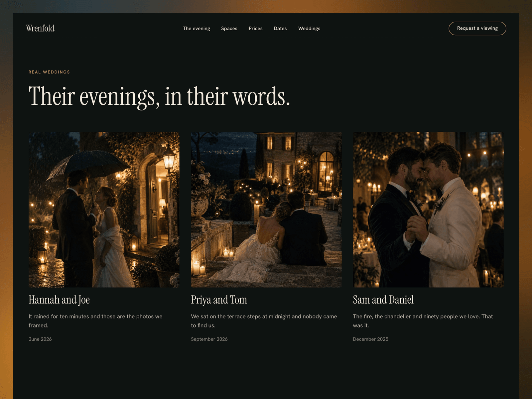Click the quote about fire and chandelier
Screen dimensions: 532x399
point(423,321)
